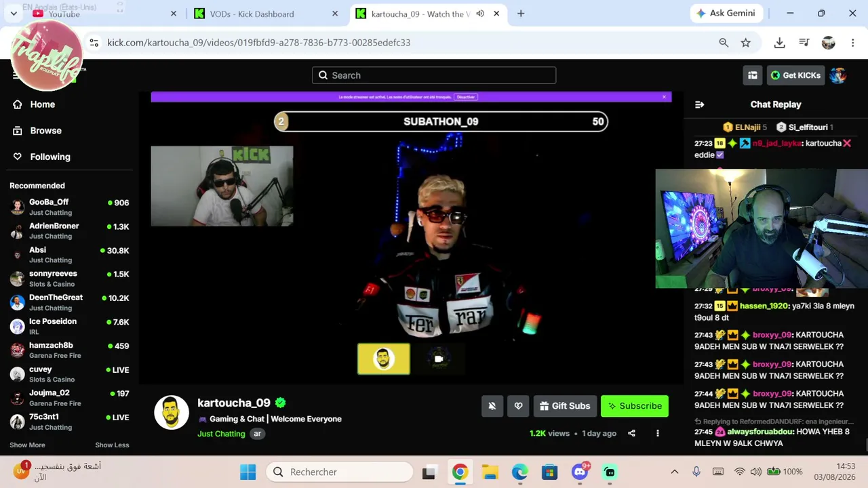868x488 pixels.
Task: Open the Kick user profile avatar menu
Action: pos(838,75)
